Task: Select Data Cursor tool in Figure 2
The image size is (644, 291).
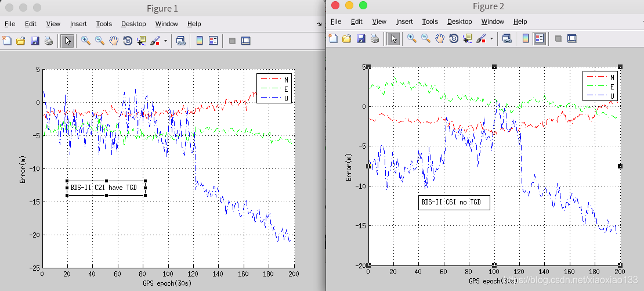Action: coord(468,39)
